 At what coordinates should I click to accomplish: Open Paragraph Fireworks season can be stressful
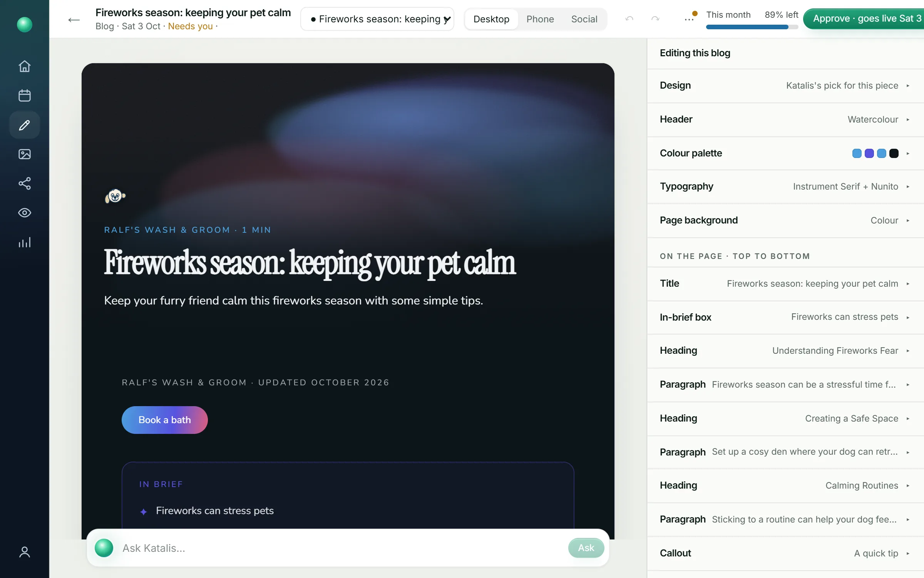[785, 385]
